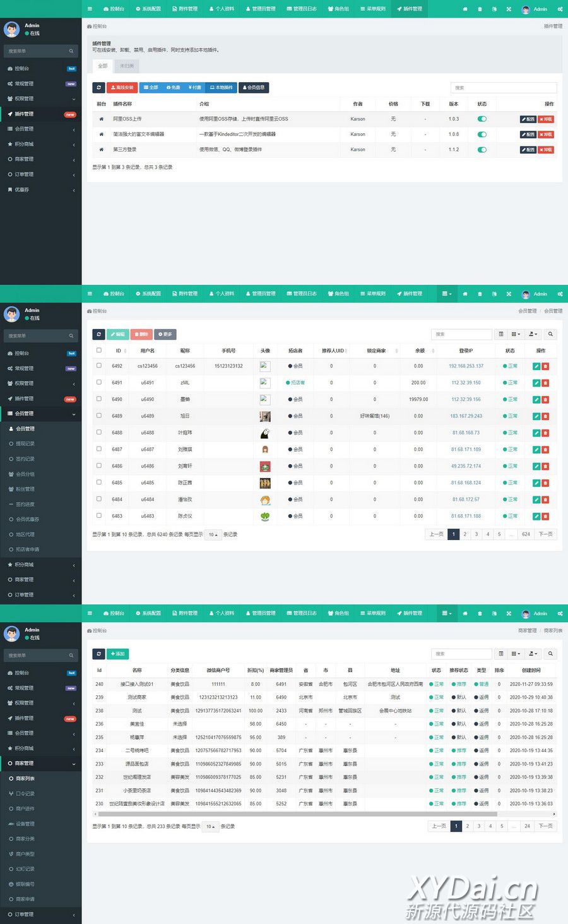This screenshot has height=924, width=568.
Task: Toggle status switch for 阿里OSS上传 plugin
Action: click(482, 119)
